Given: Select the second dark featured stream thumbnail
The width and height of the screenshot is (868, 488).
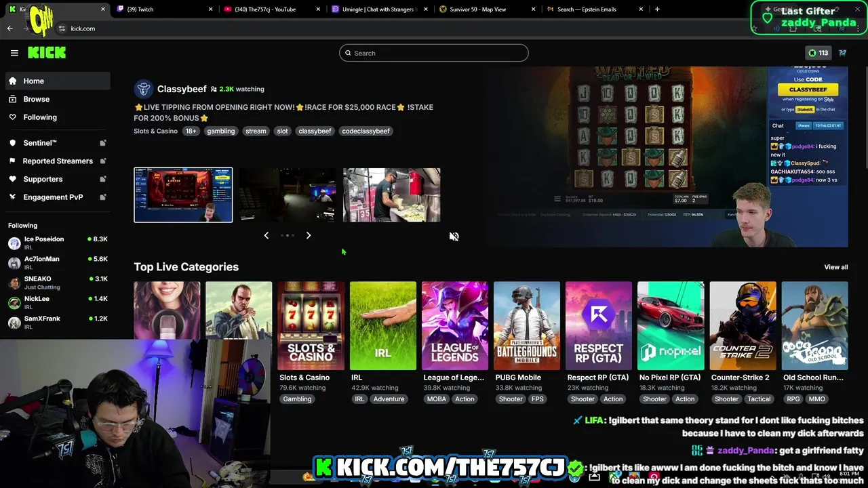Looking at the screenshot, I should [288, 195].
